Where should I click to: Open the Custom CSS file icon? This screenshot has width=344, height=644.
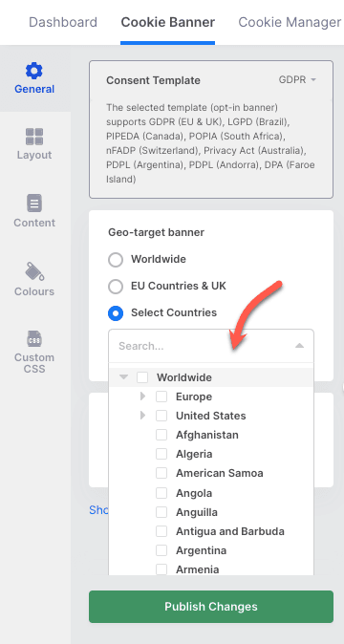(x=34, y=339)
